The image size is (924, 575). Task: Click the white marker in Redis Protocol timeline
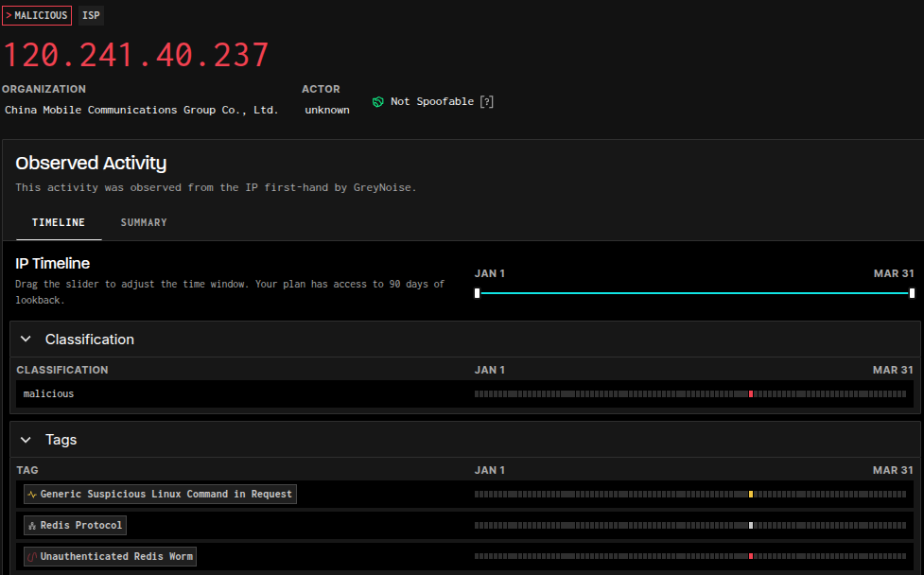[x=750, y=525]
